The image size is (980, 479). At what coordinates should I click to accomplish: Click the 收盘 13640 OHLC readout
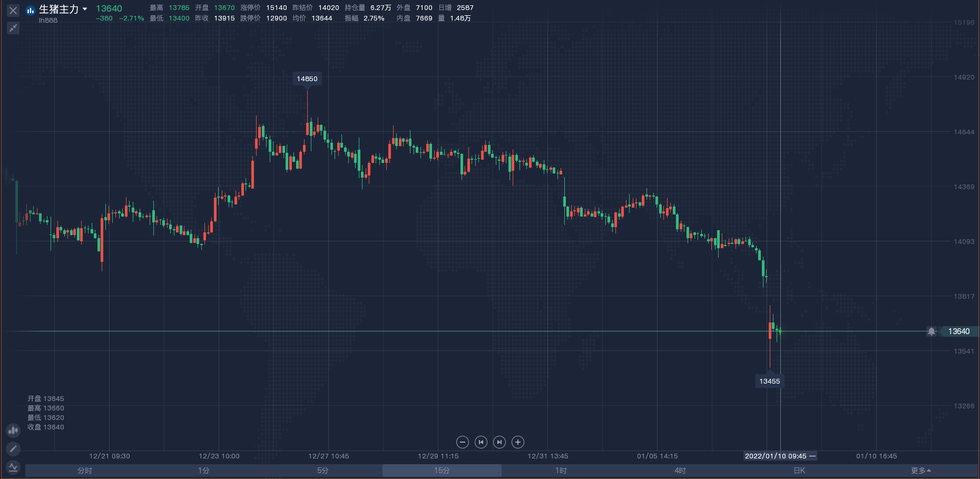[x=46, y=427]
